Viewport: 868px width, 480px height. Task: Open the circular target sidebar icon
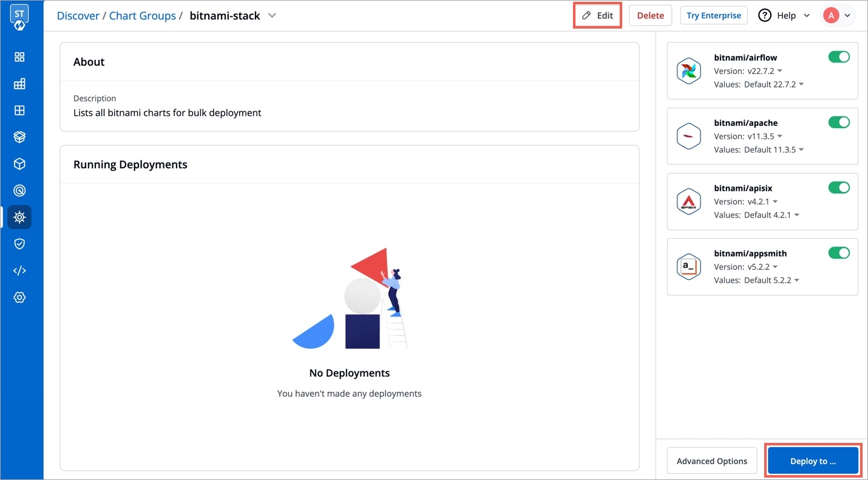point(19,191)
